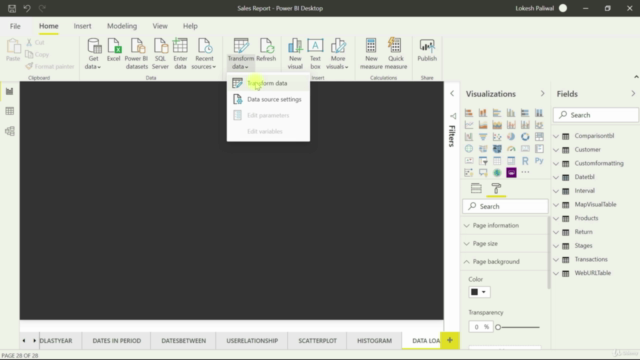Choose the Treemap visual
The image size is (640, 360).
tap(539, 137)
